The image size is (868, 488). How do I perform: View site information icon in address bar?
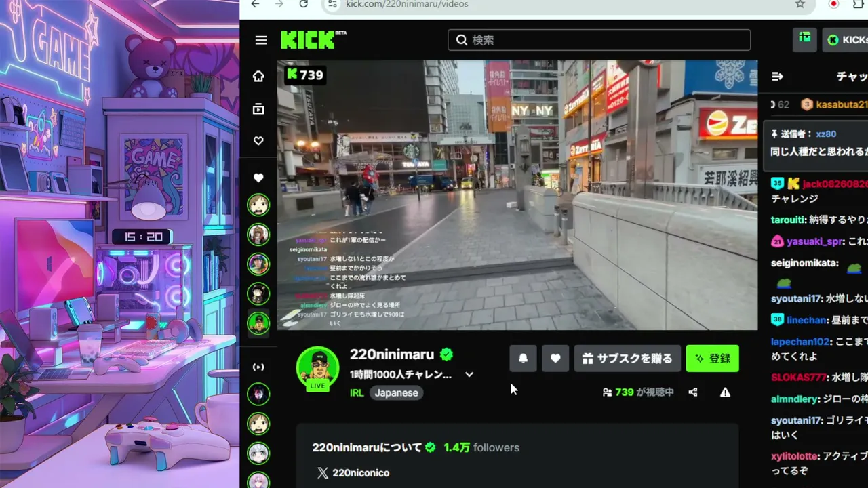pos(332,4)
